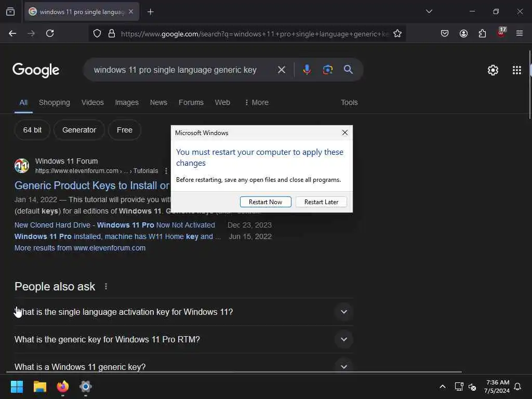Open a new browser tab
The height and width of the screenshot is (399, 532).
click(150, 12)
